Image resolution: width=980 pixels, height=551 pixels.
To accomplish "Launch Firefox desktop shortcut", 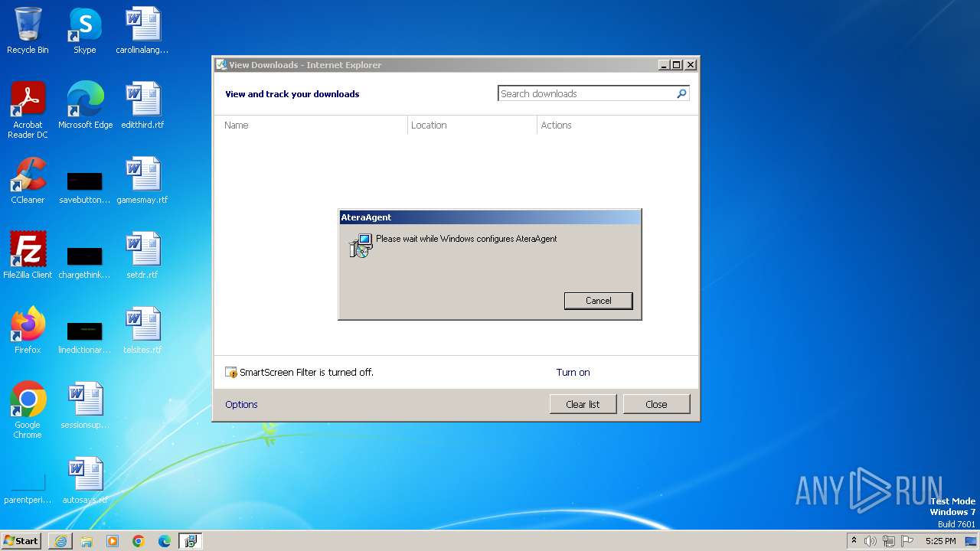I will [28, 331].
